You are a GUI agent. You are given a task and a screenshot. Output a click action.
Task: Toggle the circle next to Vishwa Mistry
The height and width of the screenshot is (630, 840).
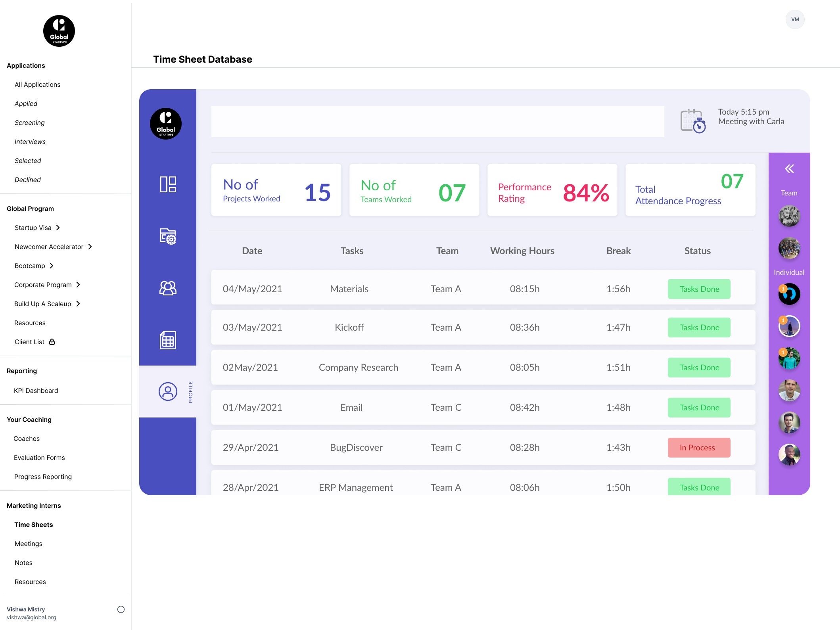(x=121, y=609)
